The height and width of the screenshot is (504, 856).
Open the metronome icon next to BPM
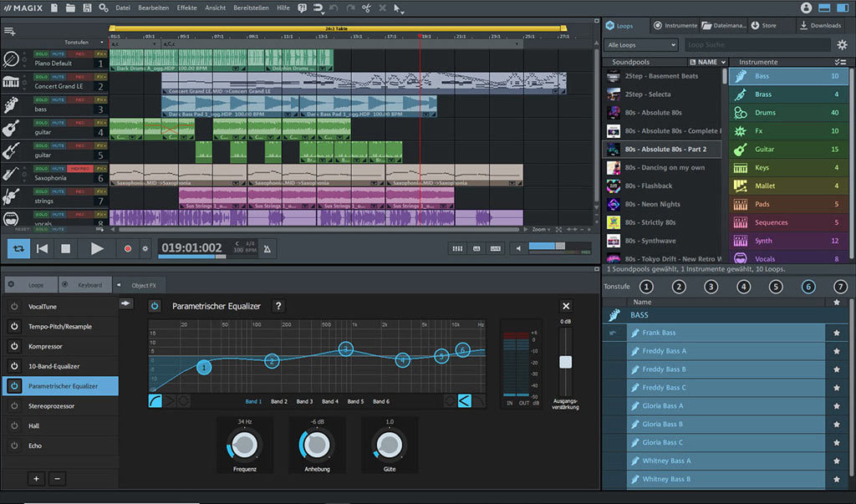click(267, 249)
